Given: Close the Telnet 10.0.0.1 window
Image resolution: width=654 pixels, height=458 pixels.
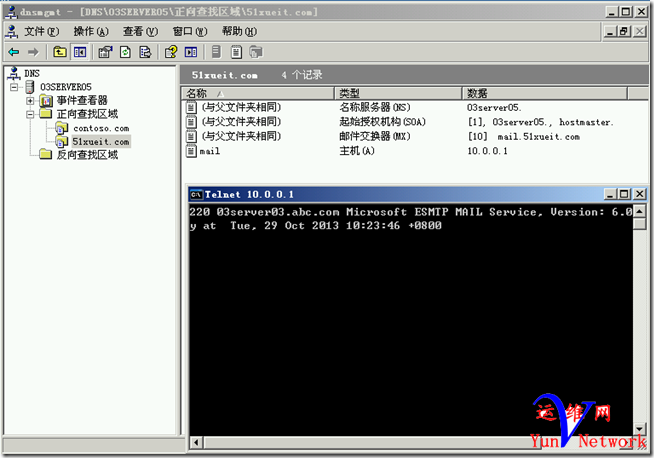Looking at the screenshot, I should pyautogui.click(x=639, y=194).
